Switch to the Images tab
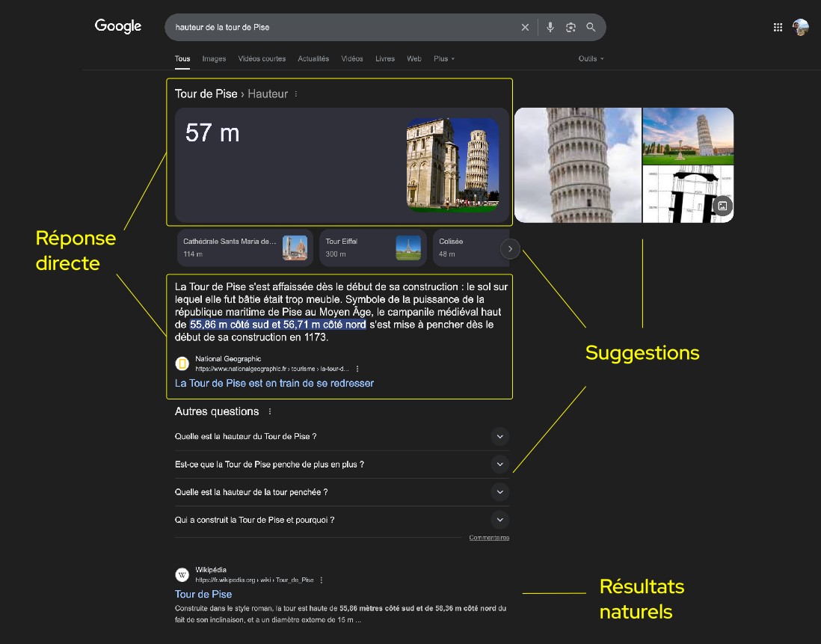This screenshot has height=644, width=821. (x=214, y=59)
